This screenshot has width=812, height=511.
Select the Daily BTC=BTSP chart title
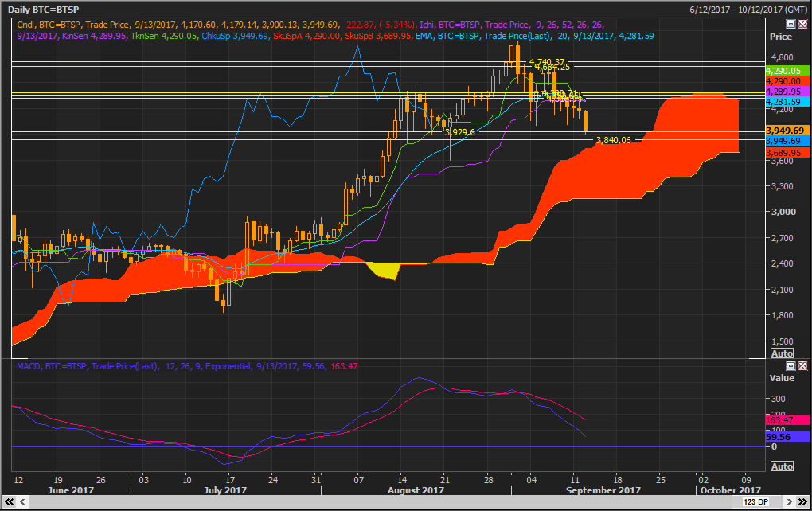click(x=44, y=10)
